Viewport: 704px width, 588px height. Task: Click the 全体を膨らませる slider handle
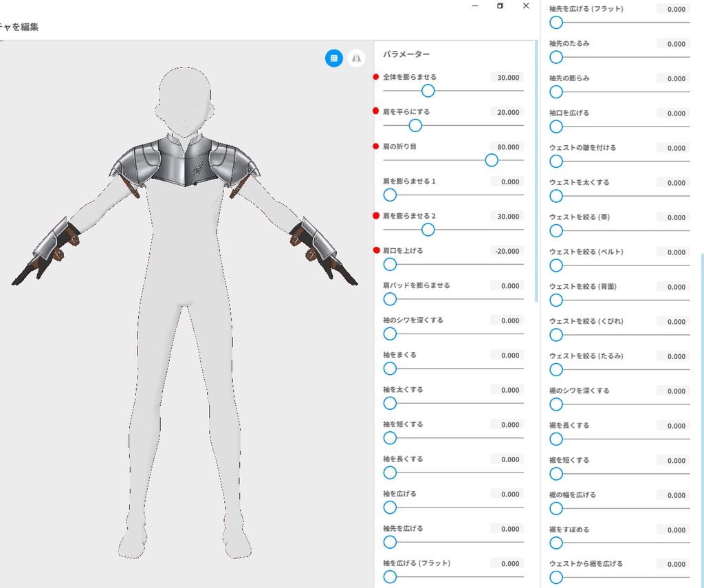tap(428, 91)
